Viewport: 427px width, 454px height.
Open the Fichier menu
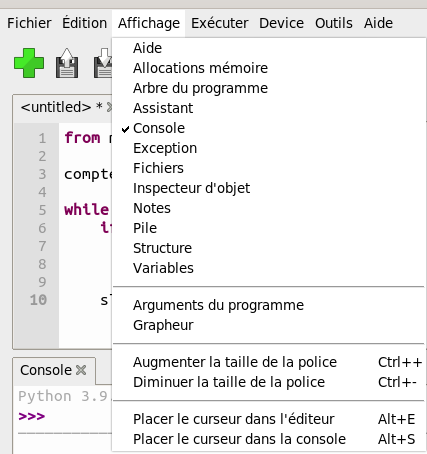coord(29,23)
